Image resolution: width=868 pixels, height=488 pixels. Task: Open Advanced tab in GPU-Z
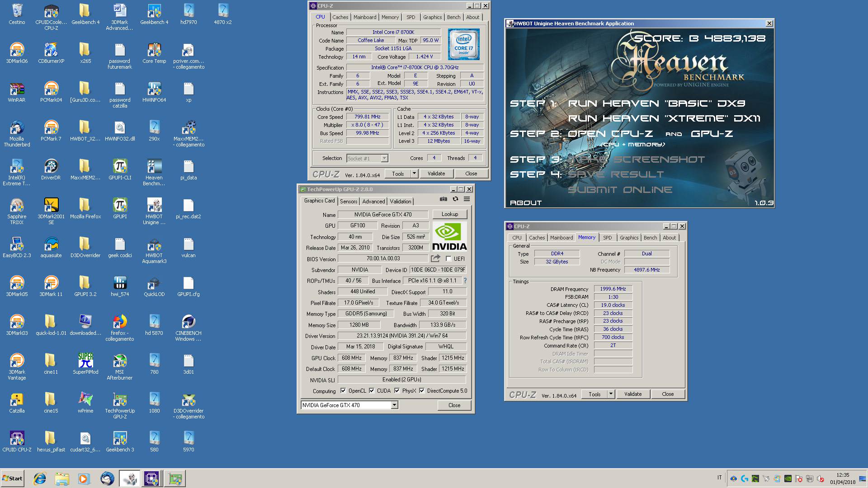tap(373, 202)
